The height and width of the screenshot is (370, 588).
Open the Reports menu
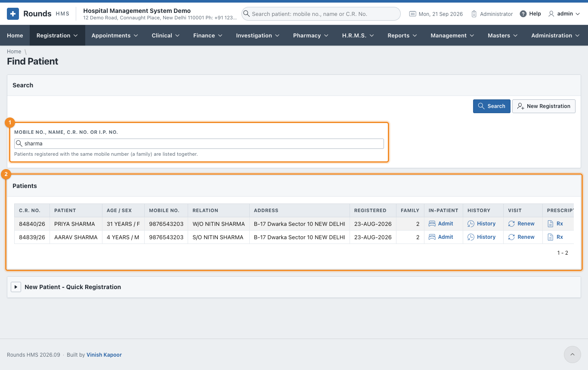tap(402, 35)
